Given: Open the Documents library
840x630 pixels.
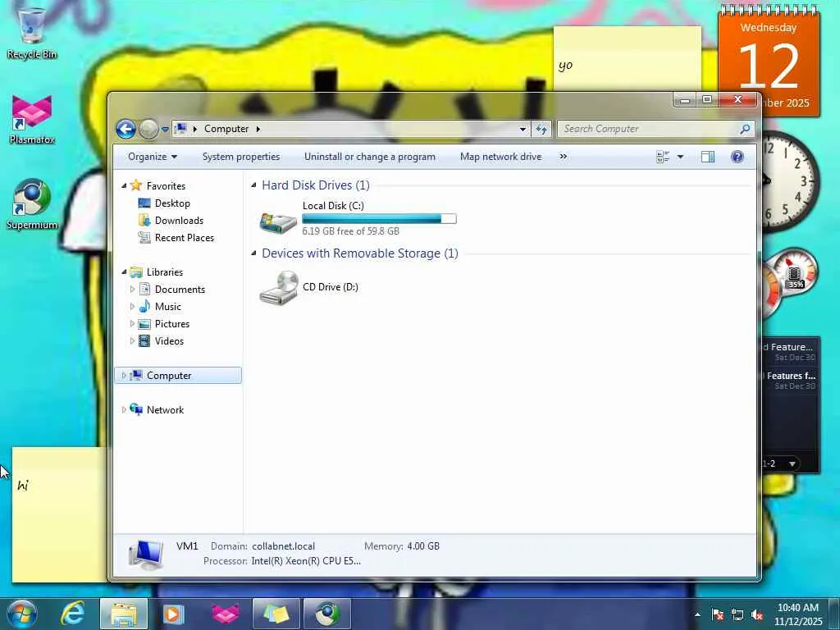Looking at the screenshot, I should click(180, 290).
